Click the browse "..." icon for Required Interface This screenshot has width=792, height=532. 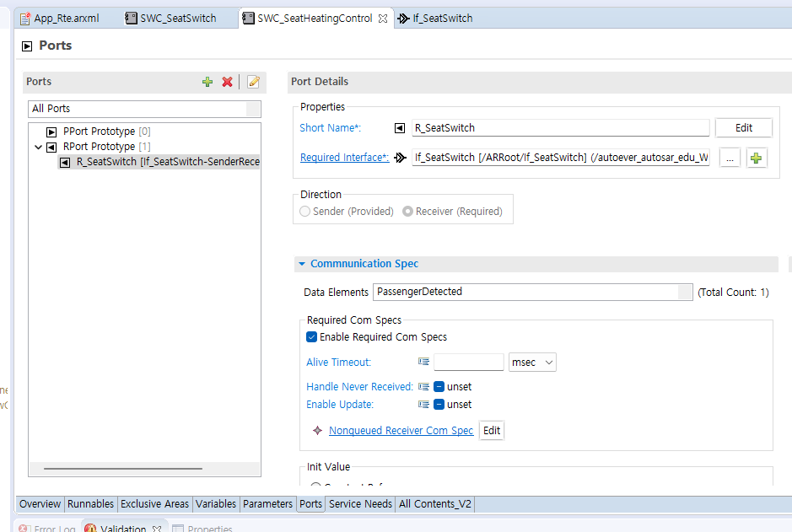click(729, 157)
